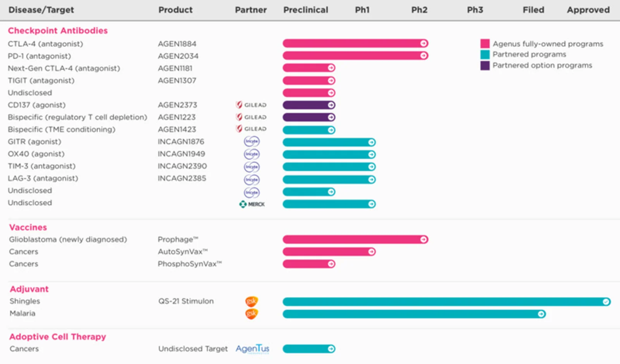Click the Gilead logo beside AGEN1423
Viewport: 620px width, 364px height.
(x=251, y=129)
